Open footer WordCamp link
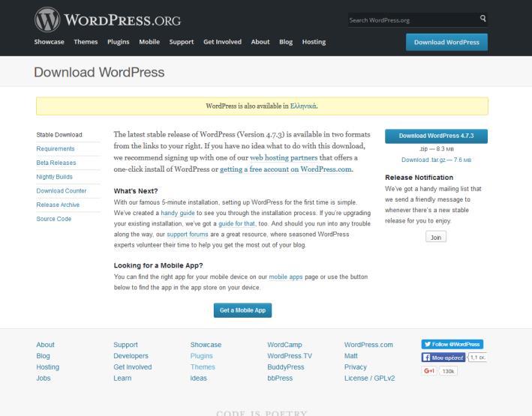 (284, 345)
